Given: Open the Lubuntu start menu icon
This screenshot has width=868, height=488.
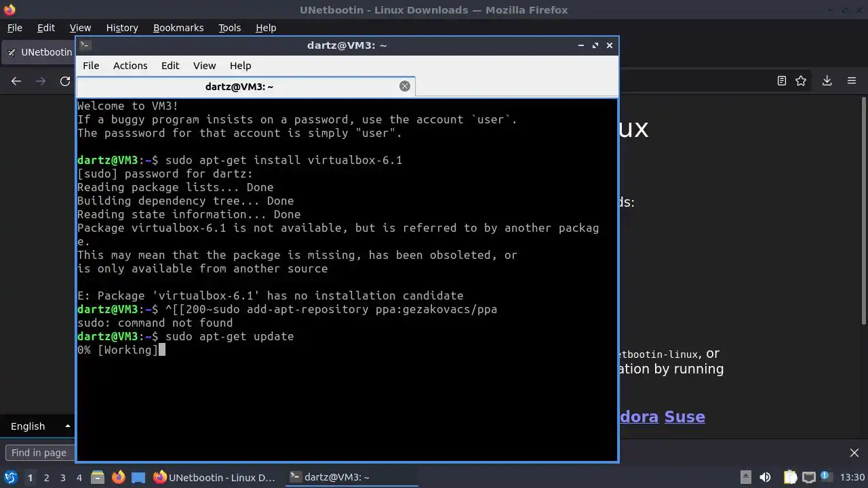Looking at the screenshot, I should pyautogui.click(x=10, y=477).
